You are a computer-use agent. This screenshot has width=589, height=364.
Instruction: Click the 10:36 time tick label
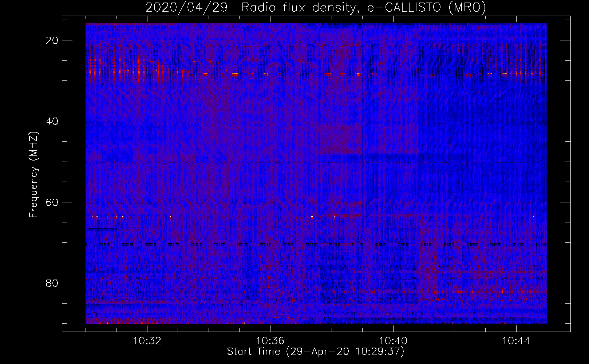point(270,341)
